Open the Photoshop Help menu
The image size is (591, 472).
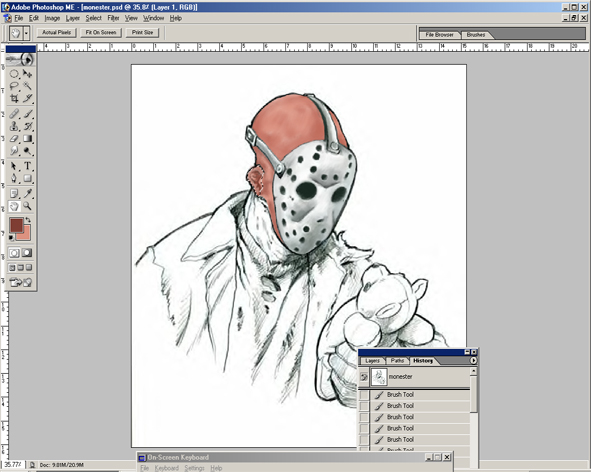pos(176,18)
